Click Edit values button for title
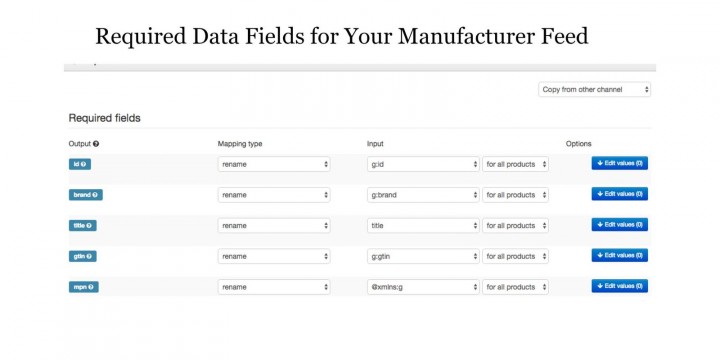Image resolution: width=720 pixels, height=360 pixels. (x=619, y=225)
